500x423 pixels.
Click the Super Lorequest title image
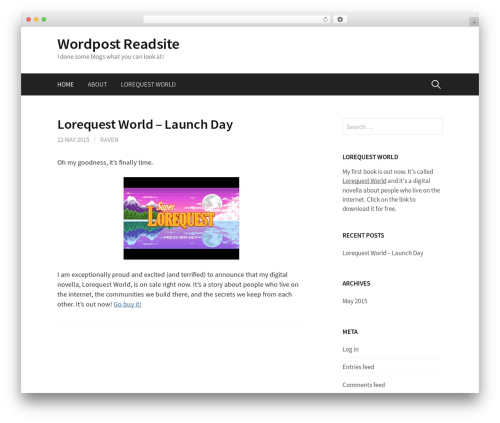click(x=181, y=218)
